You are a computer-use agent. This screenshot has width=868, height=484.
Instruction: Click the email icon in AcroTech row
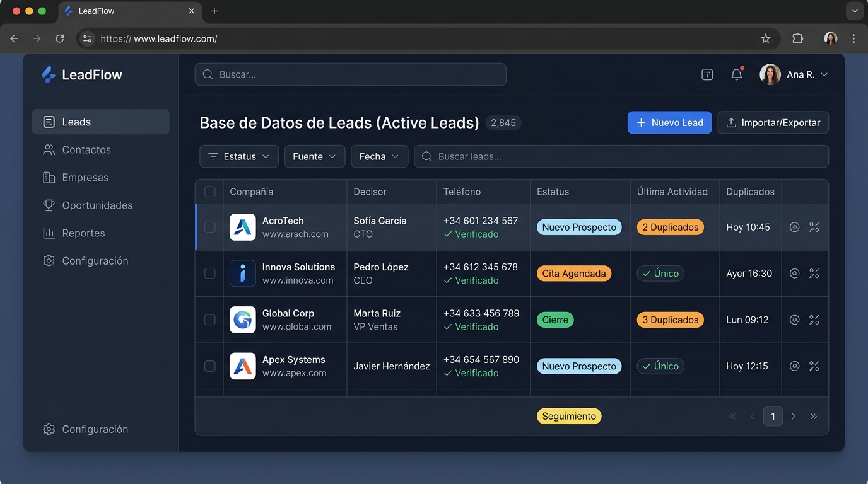point(795,227)
